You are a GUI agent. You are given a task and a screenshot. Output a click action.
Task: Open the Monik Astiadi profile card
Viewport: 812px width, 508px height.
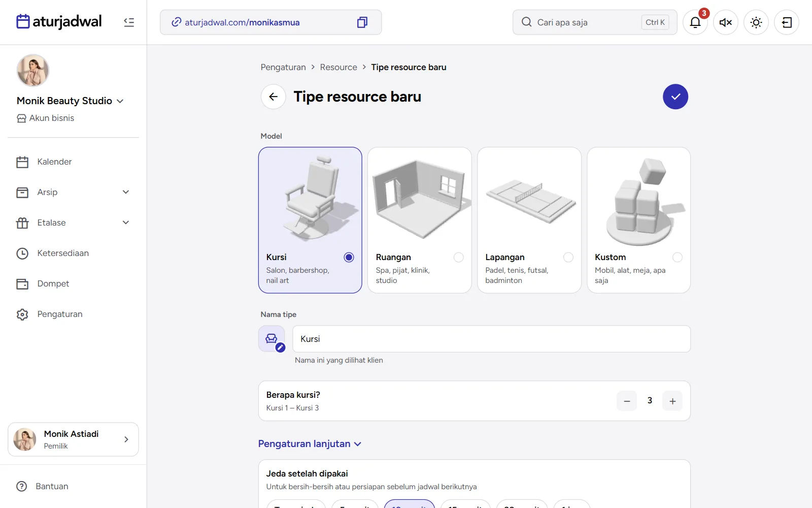[73, 439]
